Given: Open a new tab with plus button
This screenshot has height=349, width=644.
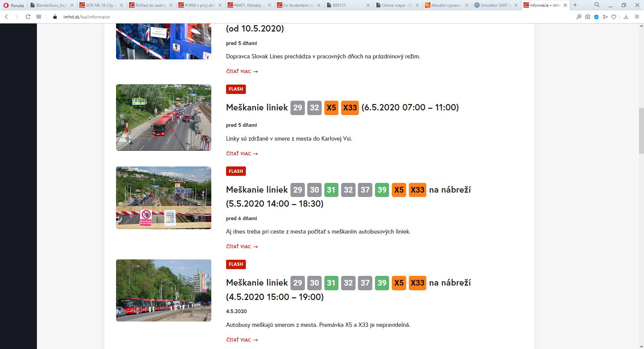Looking at the screenshot, I should tap(575, 5).
